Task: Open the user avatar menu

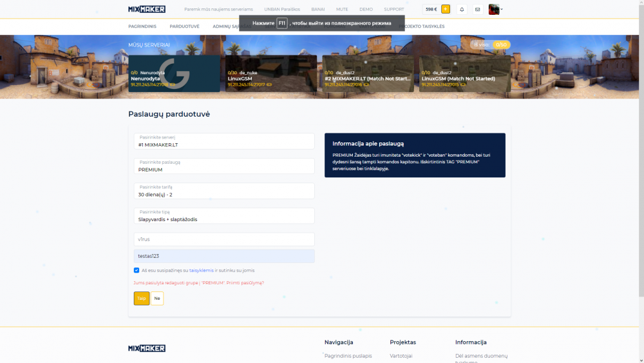Action: (x=495, y=9)
